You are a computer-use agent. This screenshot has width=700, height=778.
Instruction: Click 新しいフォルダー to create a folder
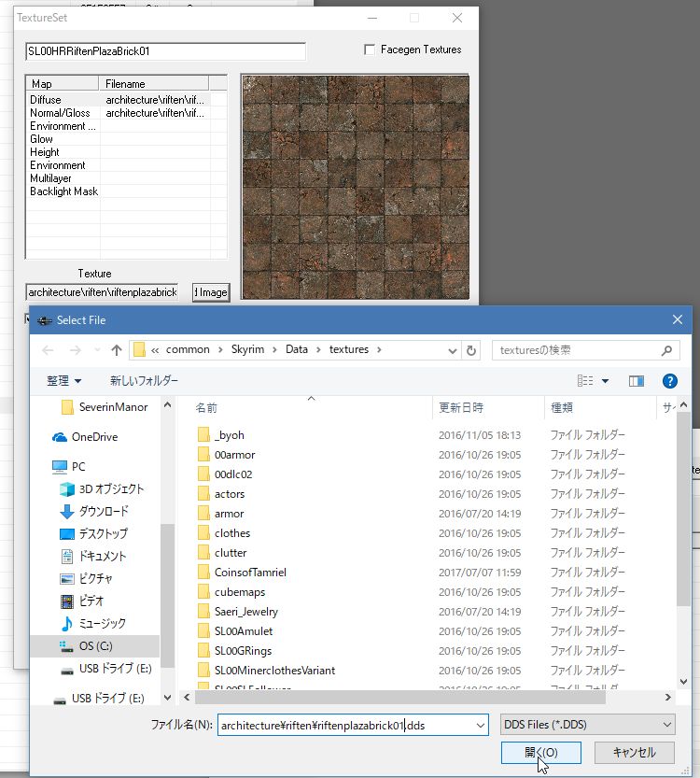tap(144, 380)
